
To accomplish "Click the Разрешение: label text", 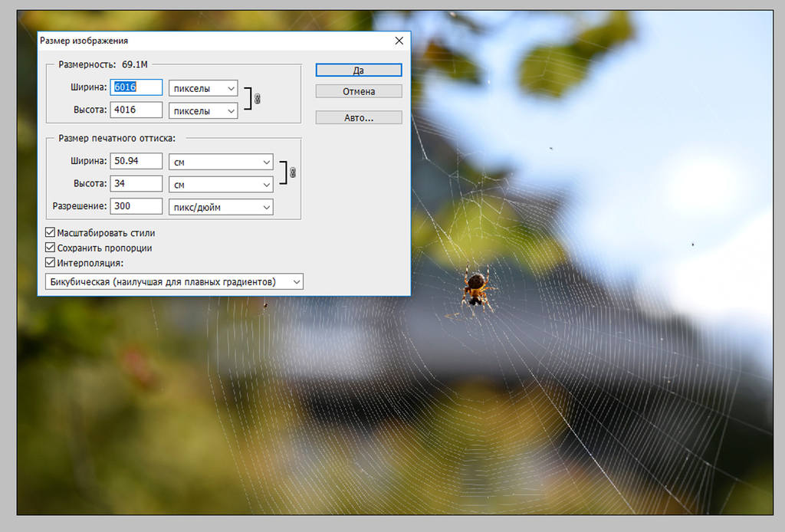I will click(80, 205).
